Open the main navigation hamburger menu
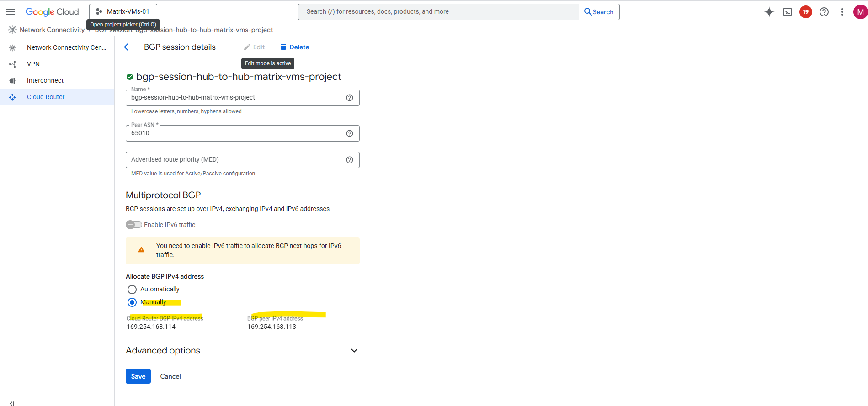Viewport: 868px width, 406px height. [x=11, y=12]
